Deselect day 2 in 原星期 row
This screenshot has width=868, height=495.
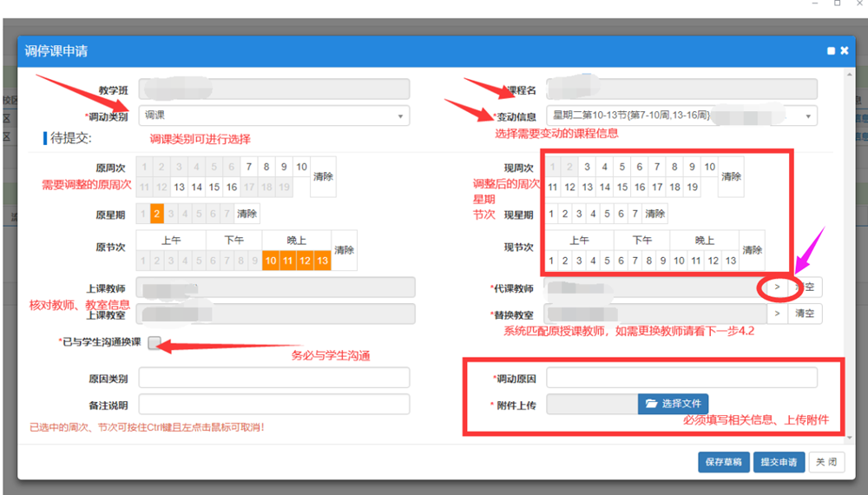157,214
